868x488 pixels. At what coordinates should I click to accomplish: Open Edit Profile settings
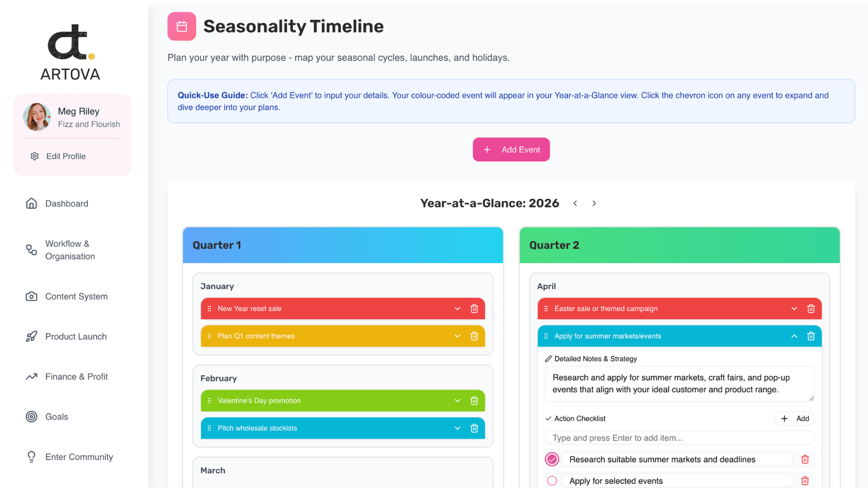[x=65, y=157]
